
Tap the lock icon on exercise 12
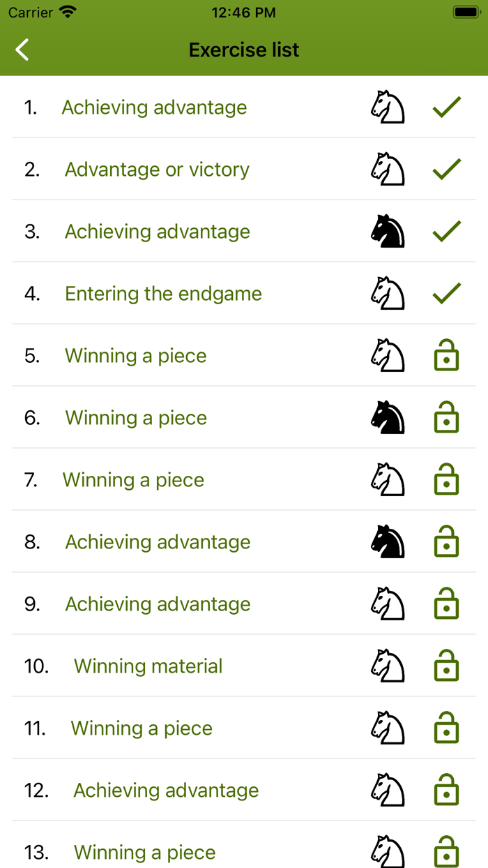[446, 791]
